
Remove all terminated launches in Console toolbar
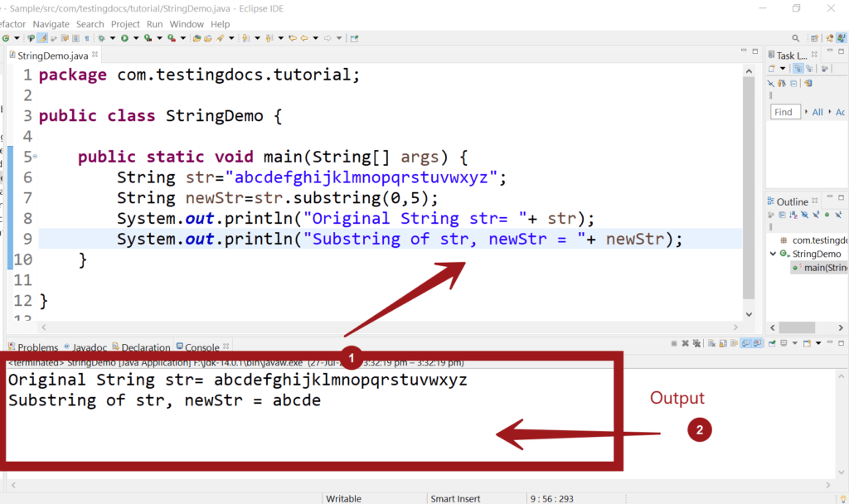click(x=695, y=343)
